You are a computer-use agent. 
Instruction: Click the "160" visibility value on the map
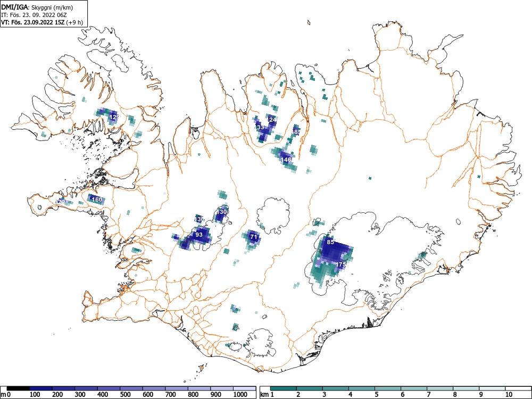(x=97, y=199)
